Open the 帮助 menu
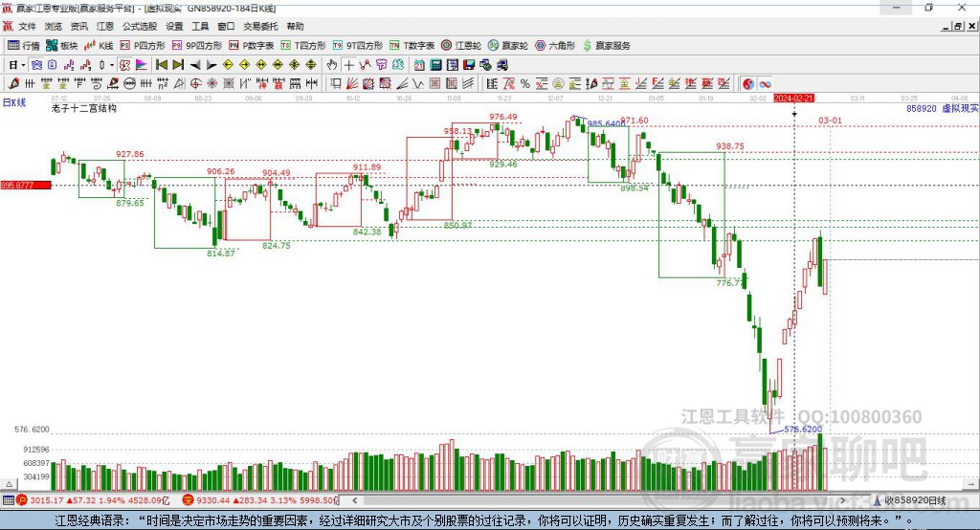The height and width of the screenshot is (530, 980). [x=295, y=26]
